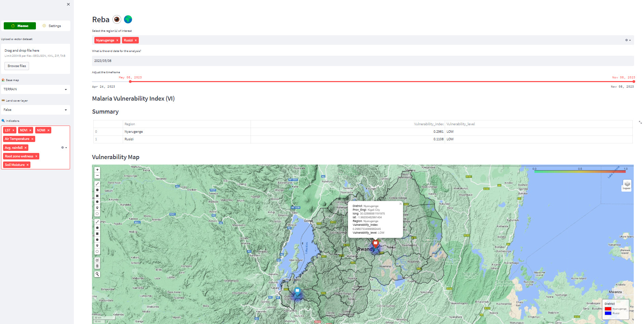Screen dimensions: 644x324
Task: Select the Rusizi table cell
Action: pos(187,139)
